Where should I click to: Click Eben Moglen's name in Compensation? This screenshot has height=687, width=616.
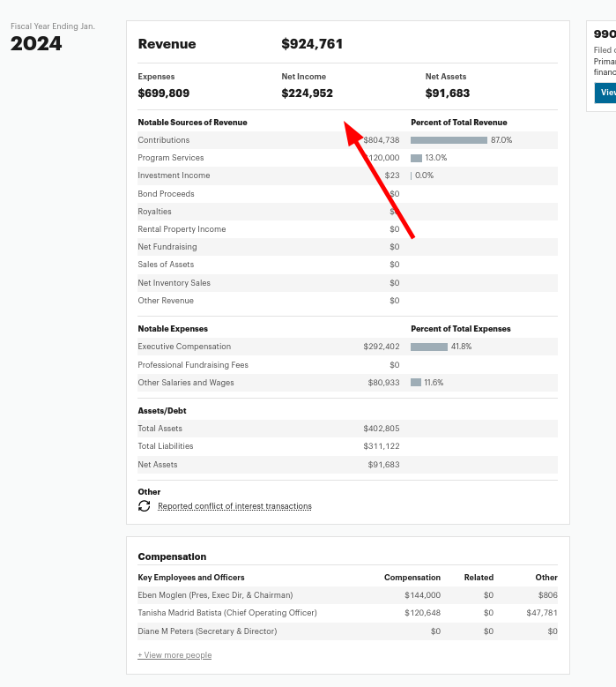point(215,595)
